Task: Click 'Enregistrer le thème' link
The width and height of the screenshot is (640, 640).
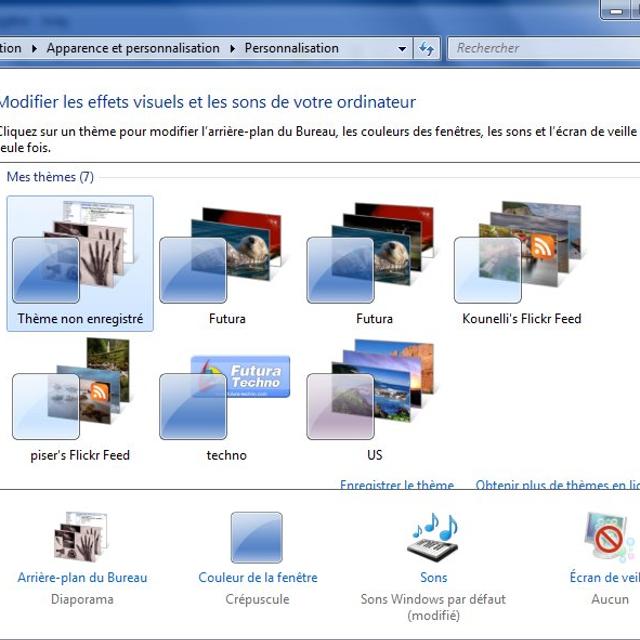Action: click(x=397, y=484)
